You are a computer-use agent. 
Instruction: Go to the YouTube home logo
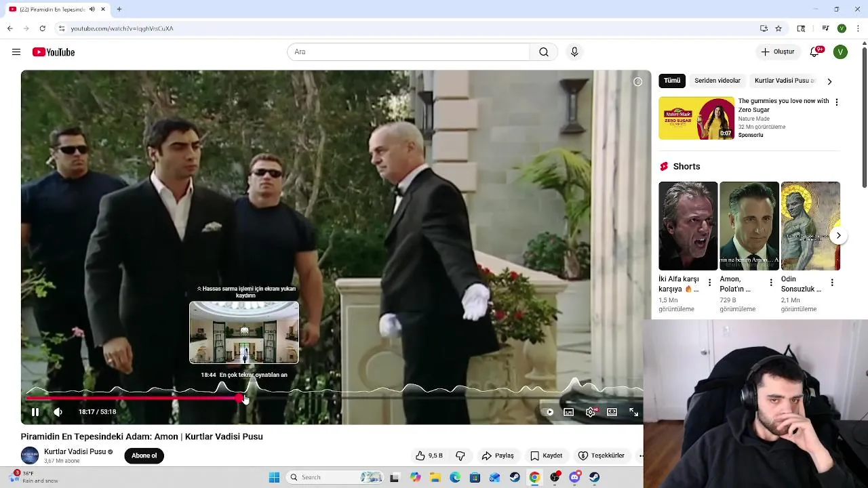[x=54, y=52]
